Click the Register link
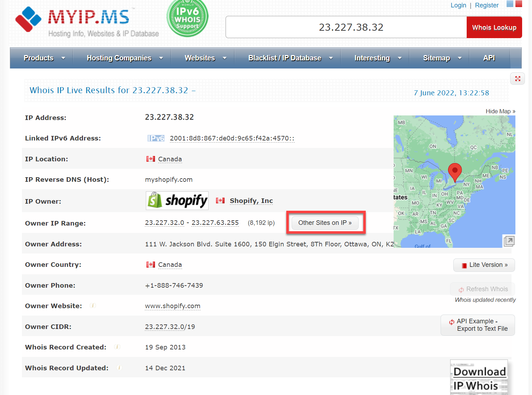The height and width of the screenshot is (395, 532). [487, 5]
